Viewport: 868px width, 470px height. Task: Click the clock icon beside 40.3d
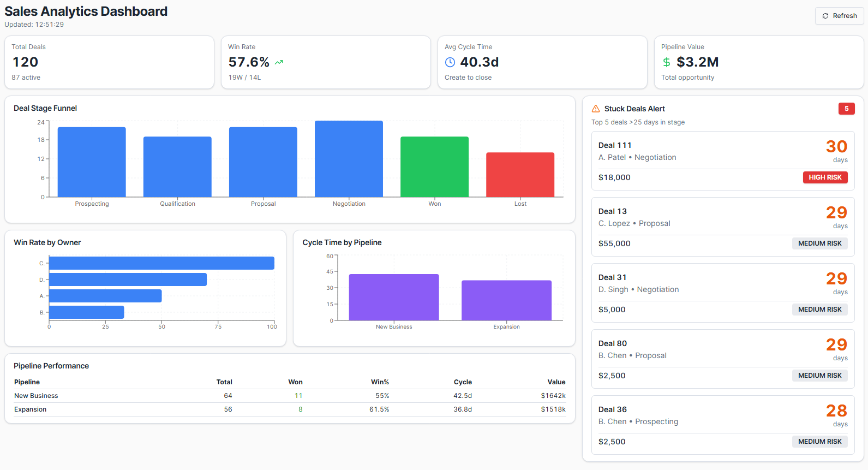[450, 62]
